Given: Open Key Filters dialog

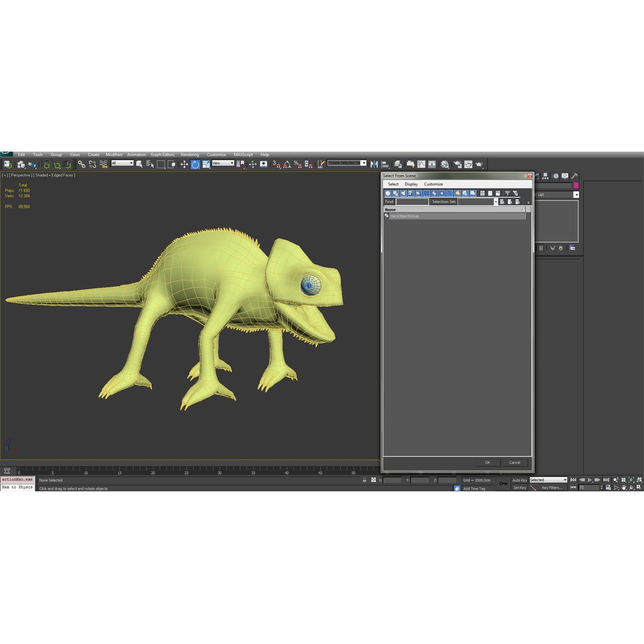Looking at the screenshot, I should [552, 488].
